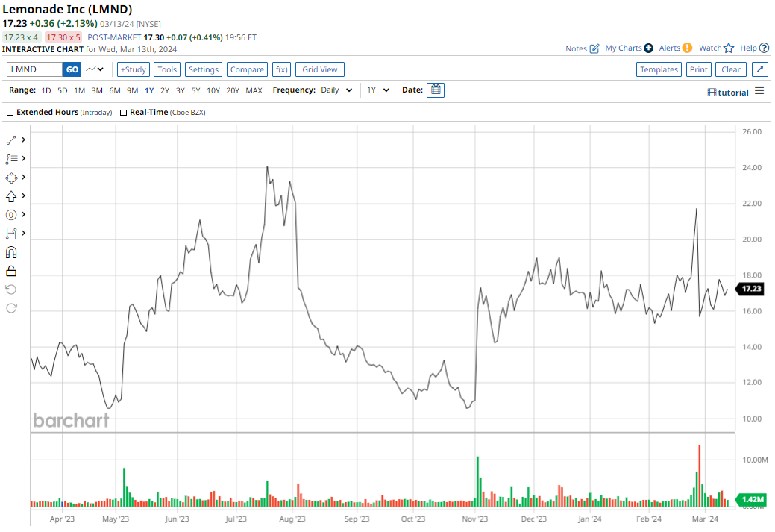Enable the Extended Hours checkbox
The width and height of the screenshot is (775, 532).
(10, 113)
